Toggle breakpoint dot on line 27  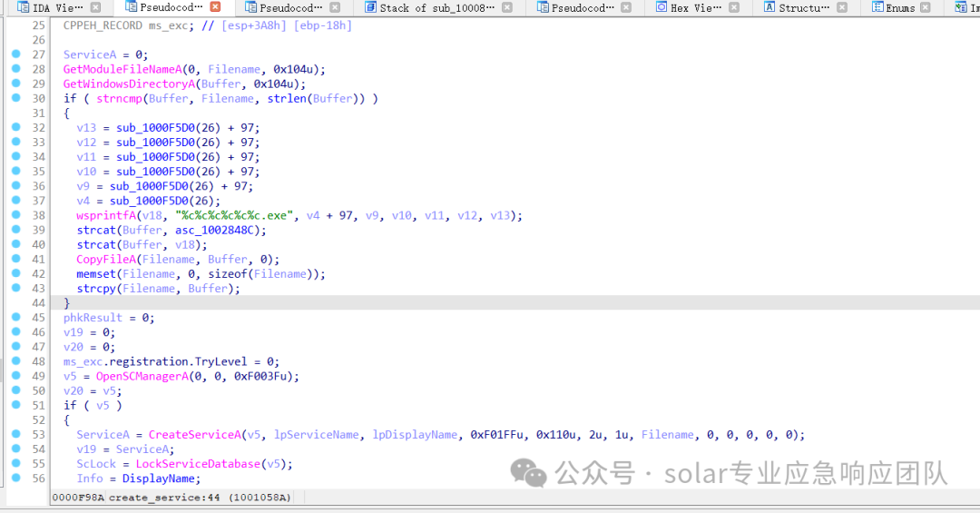point(16,54)
